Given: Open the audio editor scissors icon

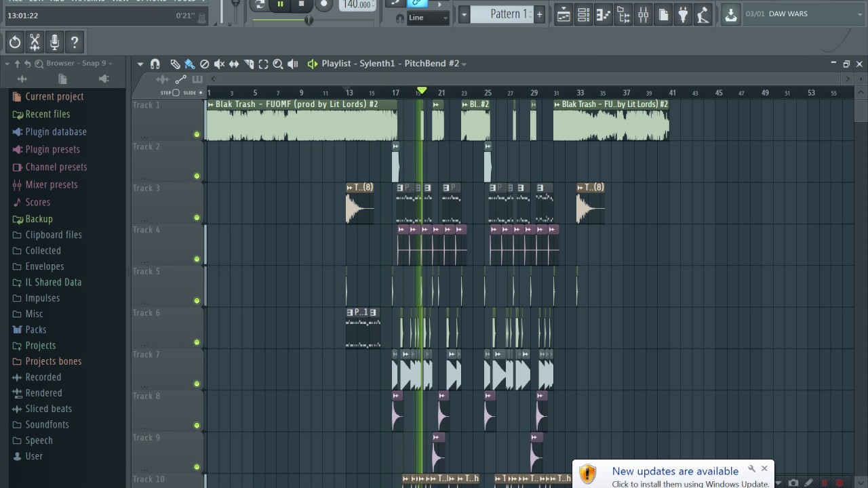Looking at the screenshot, I should pyautogui.click(x=35, y=42).
